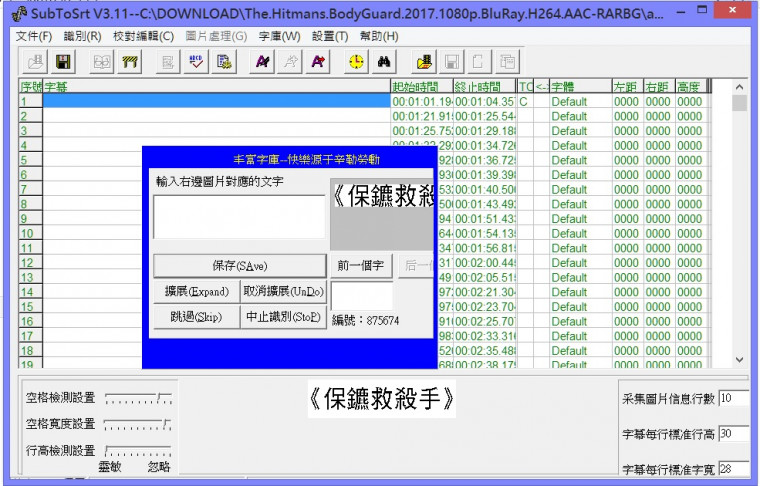Click the 取消擴展(UnDo) button
This screenshot has height=486, width=760.
283,291
